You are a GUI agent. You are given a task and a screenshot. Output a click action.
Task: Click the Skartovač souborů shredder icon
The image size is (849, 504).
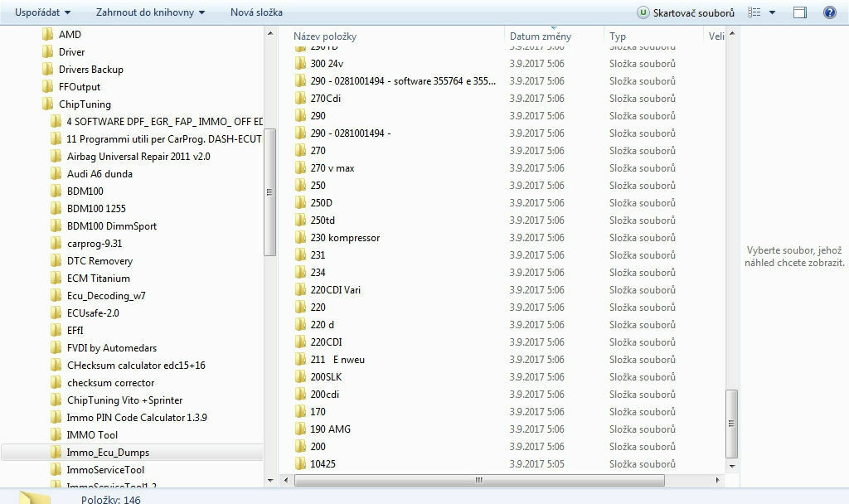click(x=643, y=12)
